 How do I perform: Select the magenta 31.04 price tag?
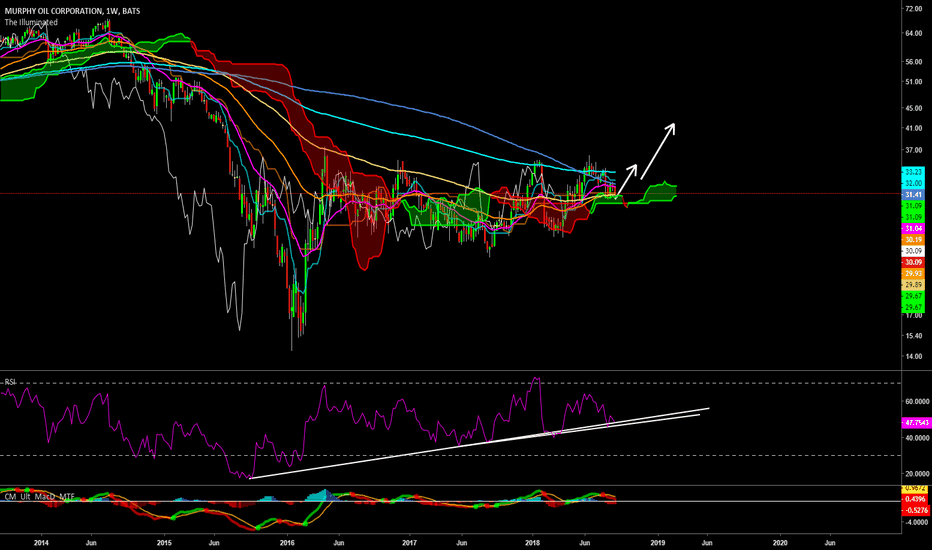(x=913, y=228)
